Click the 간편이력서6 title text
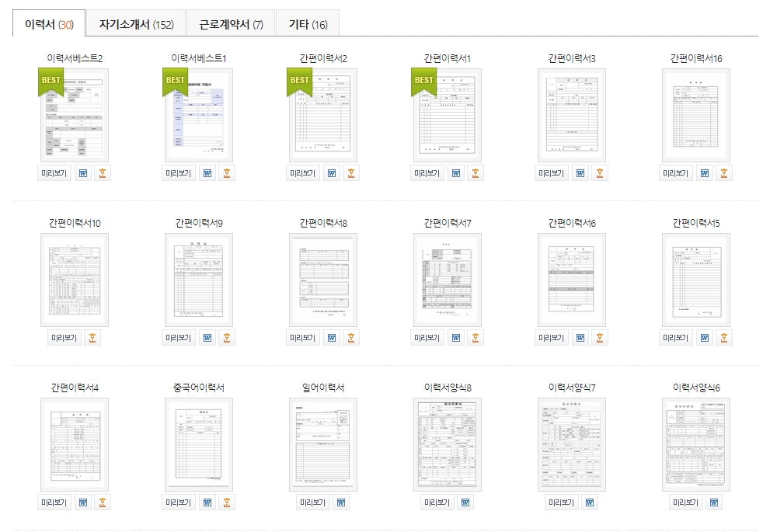The width and height of the screenshot is (763, 532). 572,223
